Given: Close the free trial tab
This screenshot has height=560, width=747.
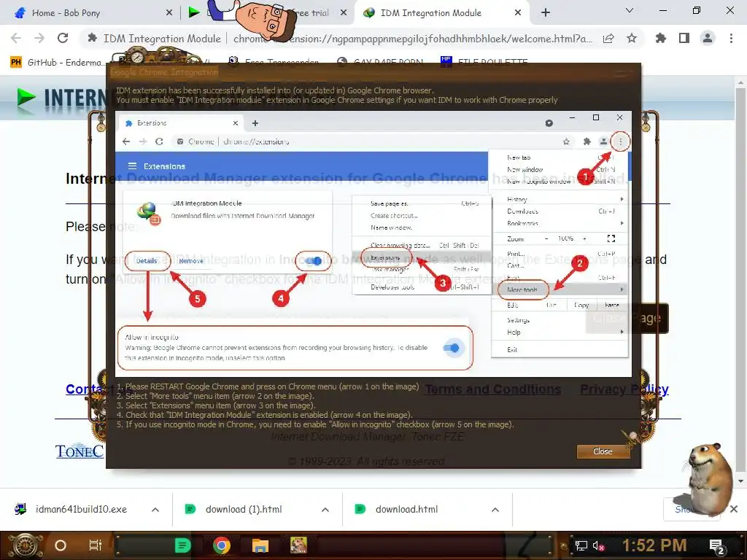Looking at the screenshot, I should (344, 13).
